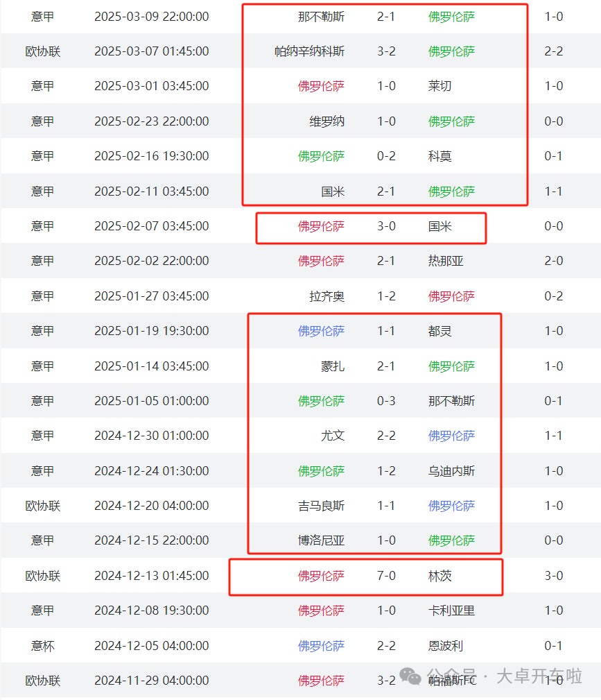The width and height of the screenshot is (601, 700).
Task: Click 国米 home team on 2025-02-11
Action: pyautogui.click(x=333, y=191)
